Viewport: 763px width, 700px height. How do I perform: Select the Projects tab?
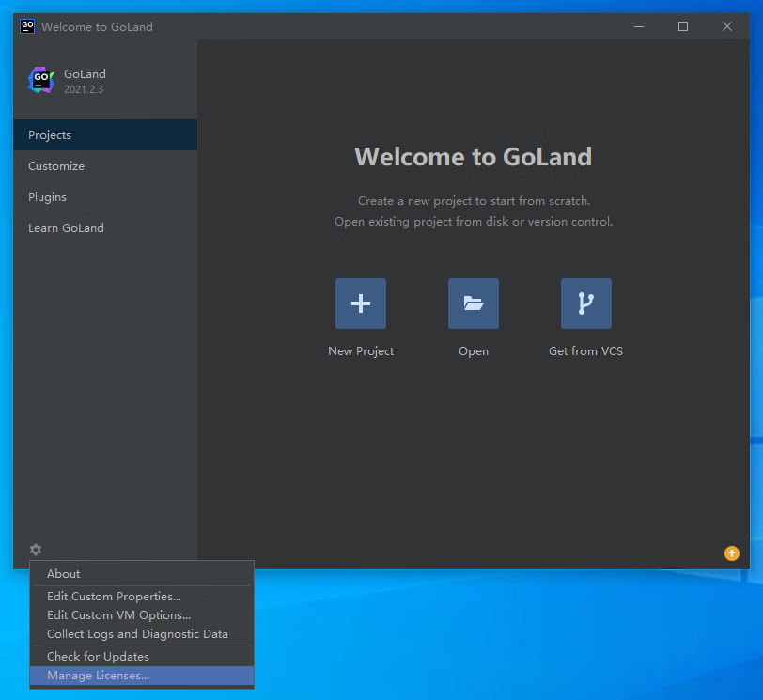coord(50,135)
